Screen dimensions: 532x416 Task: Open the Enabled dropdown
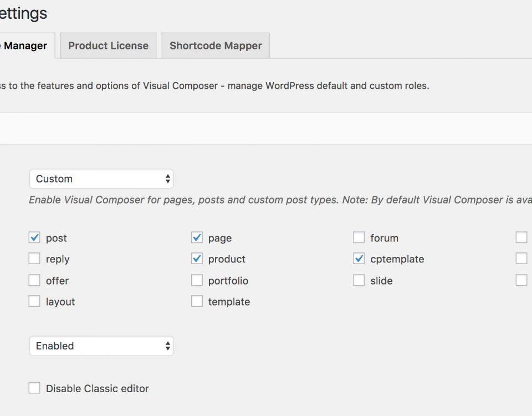(101, 346)
